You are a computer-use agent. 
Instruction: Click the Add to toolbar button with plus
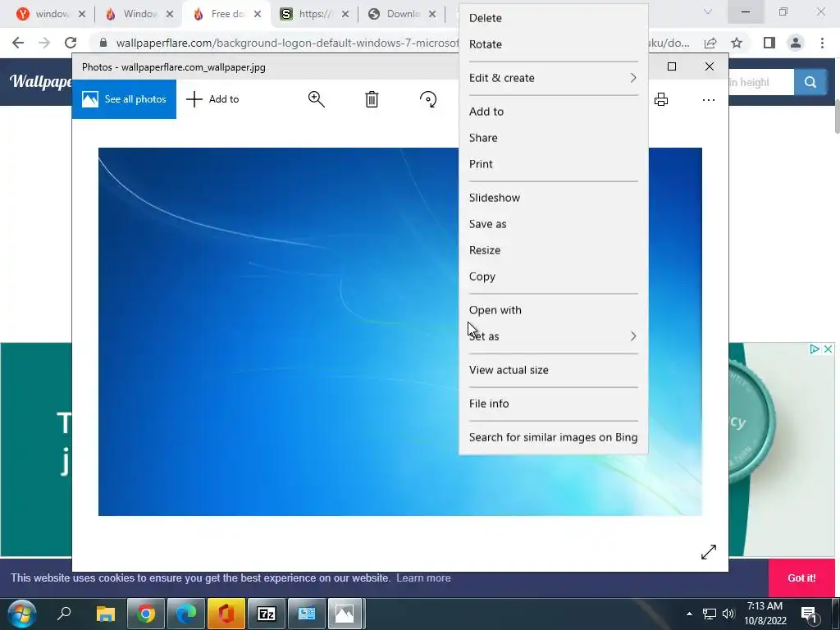(x=212, y=99)
